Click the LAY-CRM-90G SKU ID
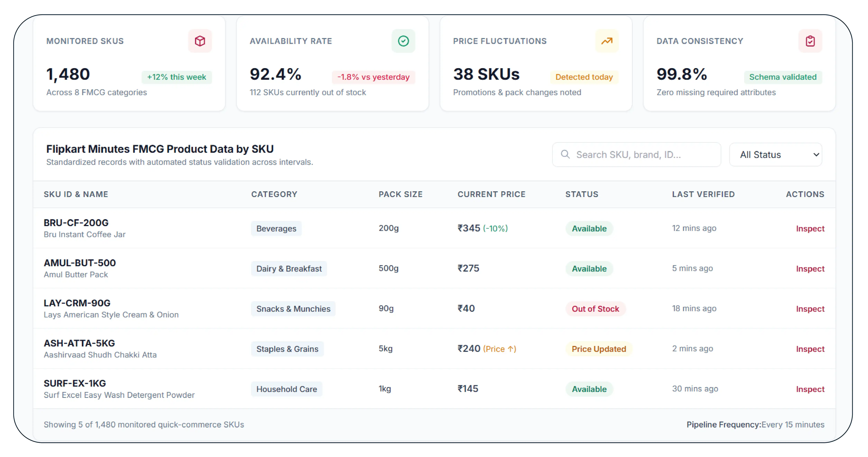This screenshot has height=457, width=868. 77,303
